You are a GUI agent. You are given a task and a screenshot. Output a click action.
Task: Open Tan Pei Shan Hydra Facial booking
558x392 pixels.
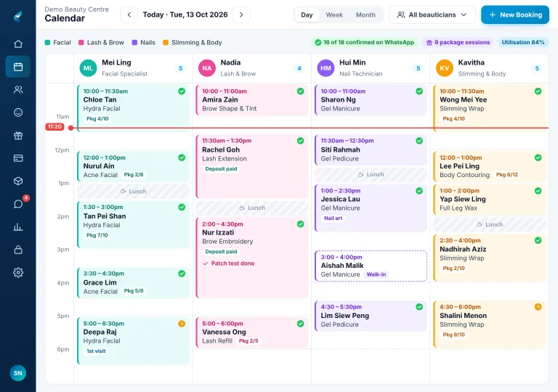pos(134,224)
